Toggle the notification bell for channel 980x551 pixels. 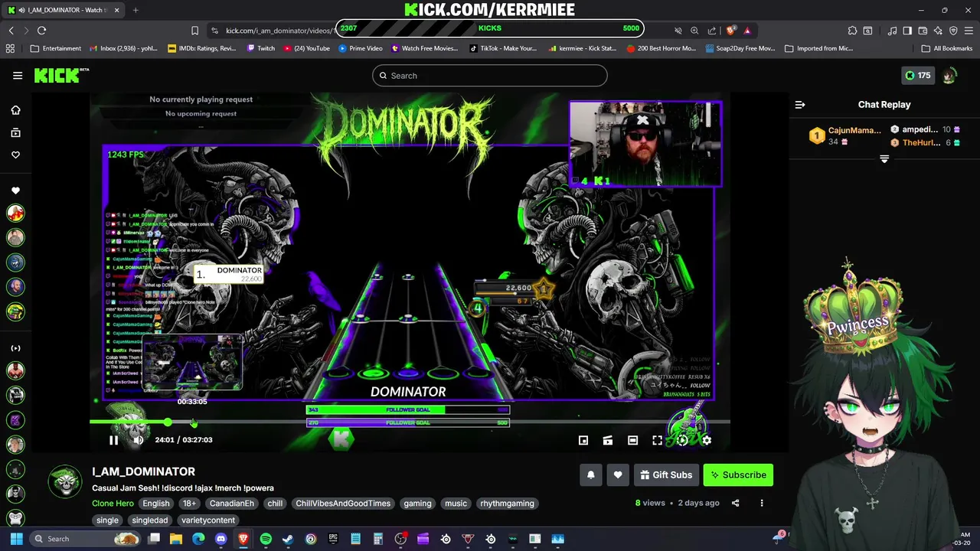[x=590, y=475]
